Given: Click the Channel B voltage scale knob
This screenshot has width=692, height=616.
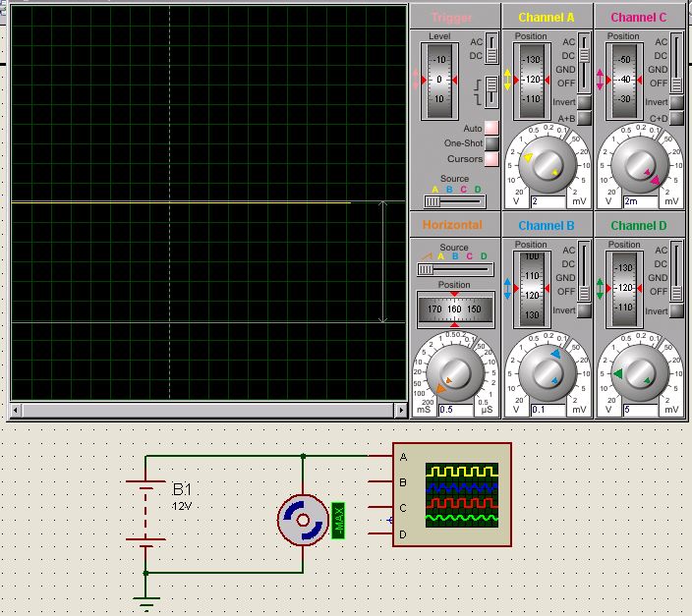Looking at the screenshot, I should click(547, 371).
